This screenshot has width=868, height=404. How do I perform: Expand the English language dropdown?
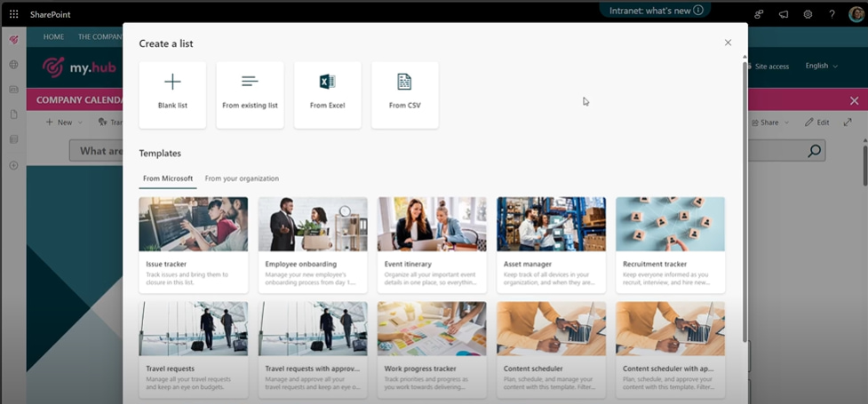coord(821,66)
